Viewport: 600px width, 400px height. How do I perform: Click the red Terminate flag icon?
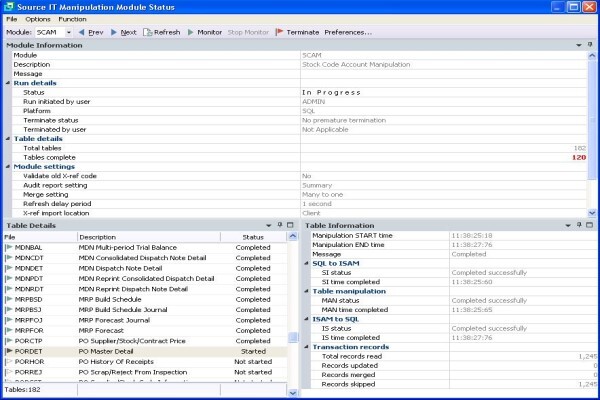[279, 32]
